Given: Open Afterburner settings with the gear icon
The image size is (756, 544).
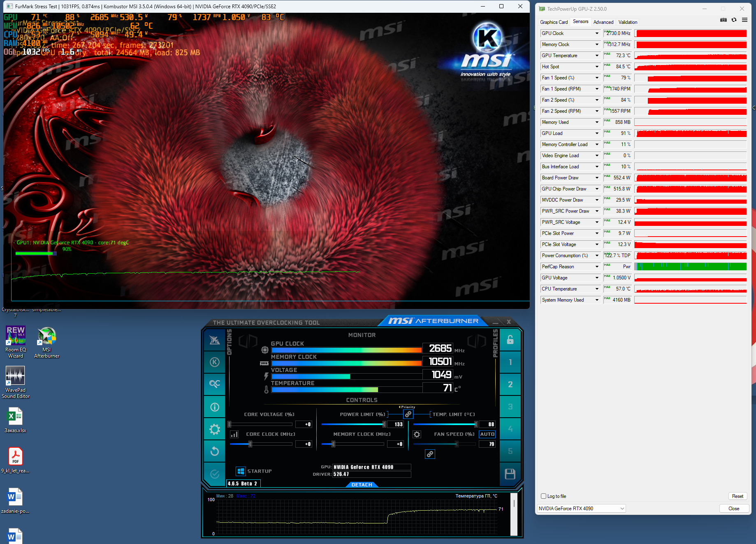Looking at the screenshot, I should coord(215,430).
